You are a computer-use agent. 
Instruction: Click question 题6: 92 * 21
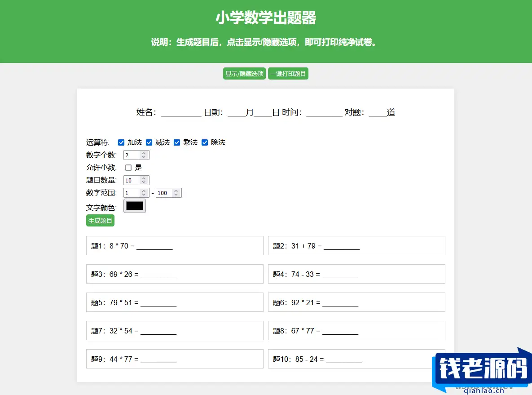[x=356, y=302]
